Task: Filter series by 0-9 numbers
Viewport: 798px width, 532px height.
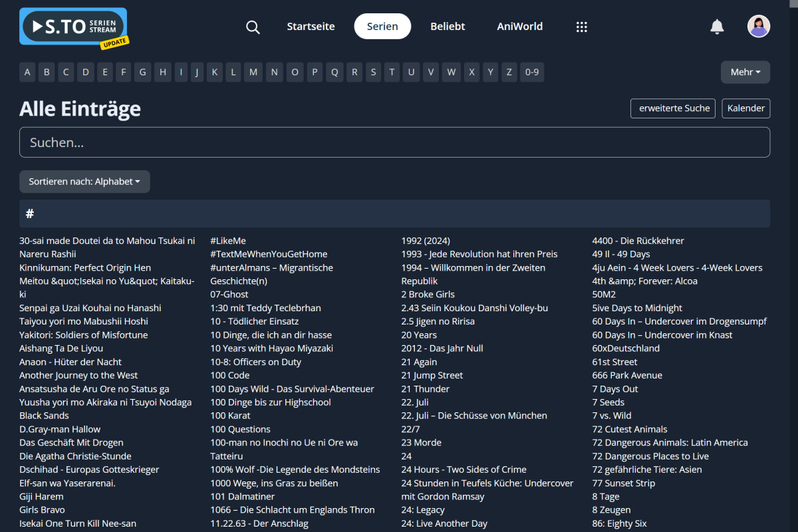Action: 532,72
